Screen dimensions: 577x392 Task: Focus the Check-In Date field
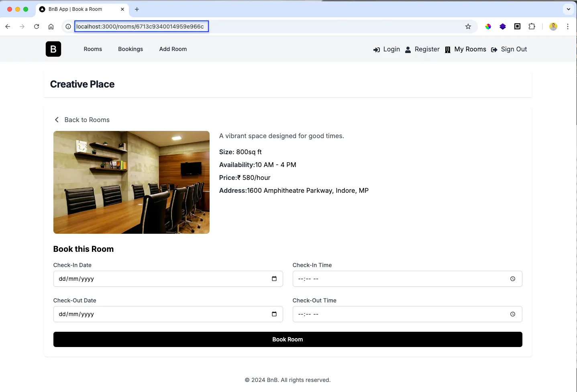point(168,279)
